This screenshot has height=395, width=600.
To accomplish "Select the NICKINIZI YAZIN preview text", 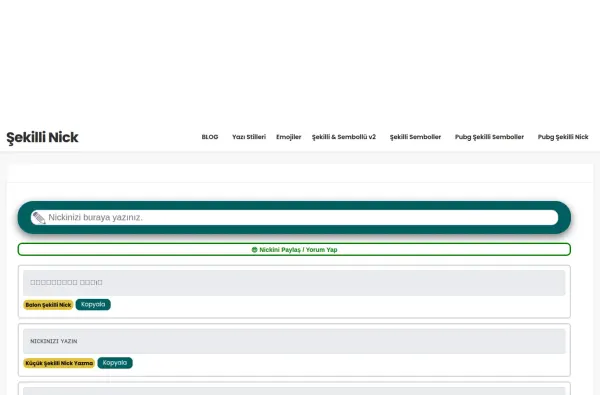I will coord(54,341).
